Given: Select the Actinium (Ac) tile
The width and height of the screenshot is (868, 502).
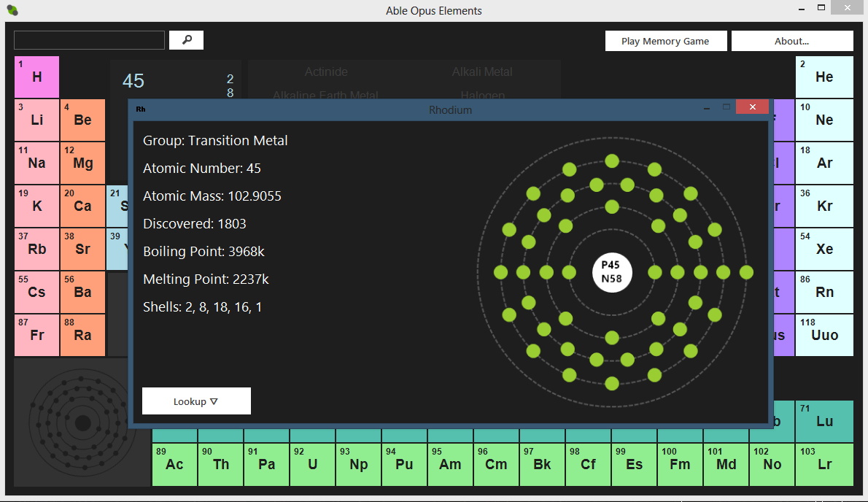Looking at the screenshot, I should coord(174,464).
